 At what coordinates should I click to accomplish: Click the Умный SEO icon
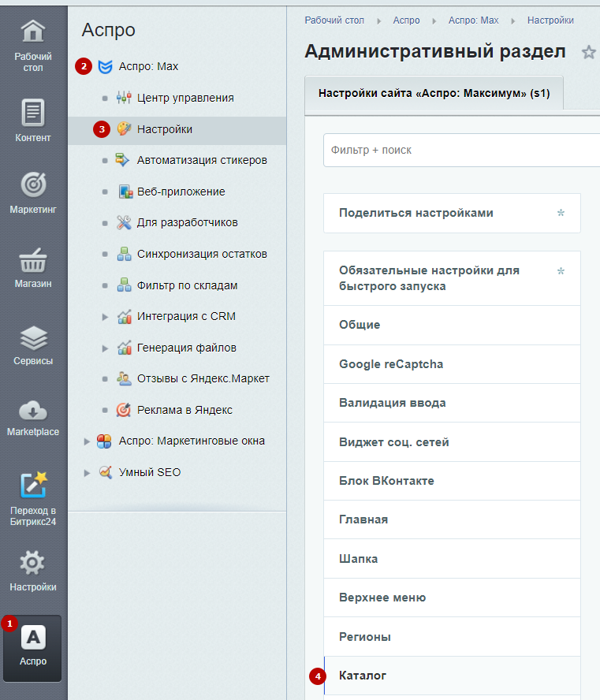(x=105, y=472)
